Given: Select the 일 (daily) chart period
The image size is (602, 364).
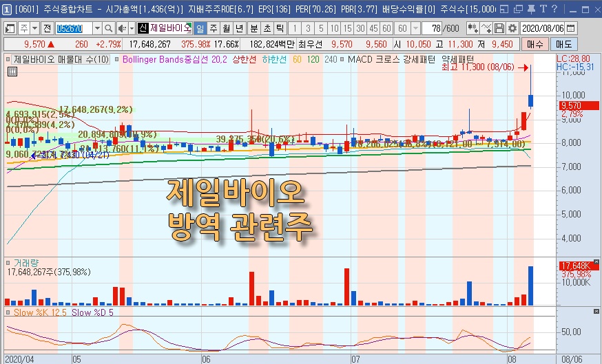Looking at the screenshot, I should point(200,28).
